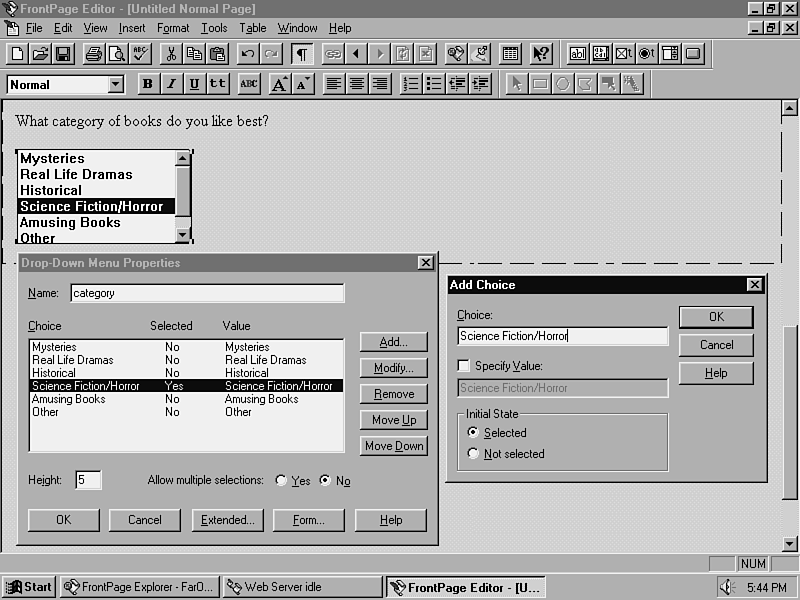Insert a one-line text box form field
The width and height of the screenshot is (800, 600).
coord(578,54)
